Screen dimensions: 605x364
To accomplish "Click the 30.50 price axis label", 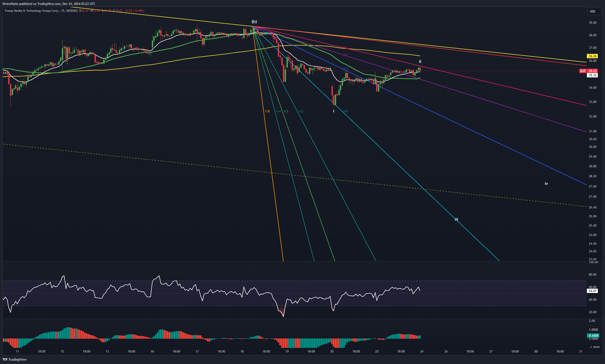I will [x=592, y=139].
